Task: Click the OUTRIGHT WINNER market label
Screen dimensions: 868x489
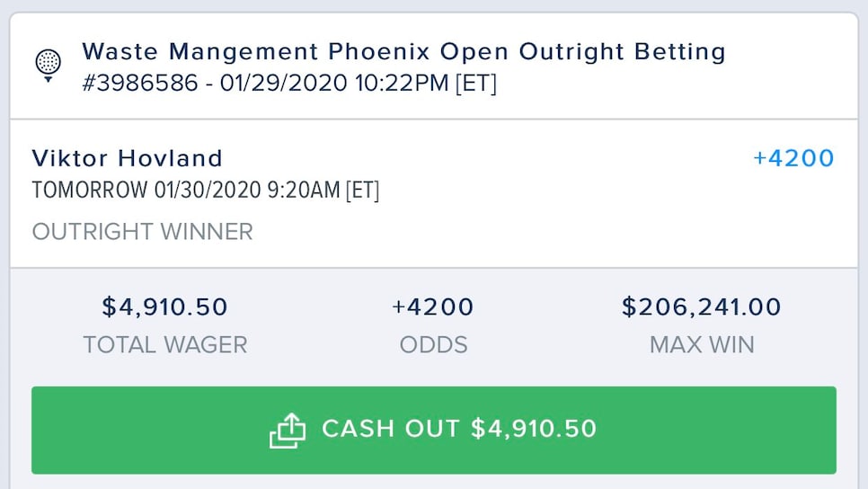Action: pos(142,232)
